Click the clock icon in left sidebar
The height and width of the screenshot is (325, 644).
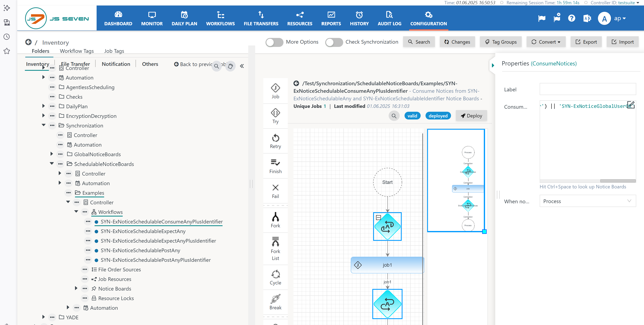point(7,37)
